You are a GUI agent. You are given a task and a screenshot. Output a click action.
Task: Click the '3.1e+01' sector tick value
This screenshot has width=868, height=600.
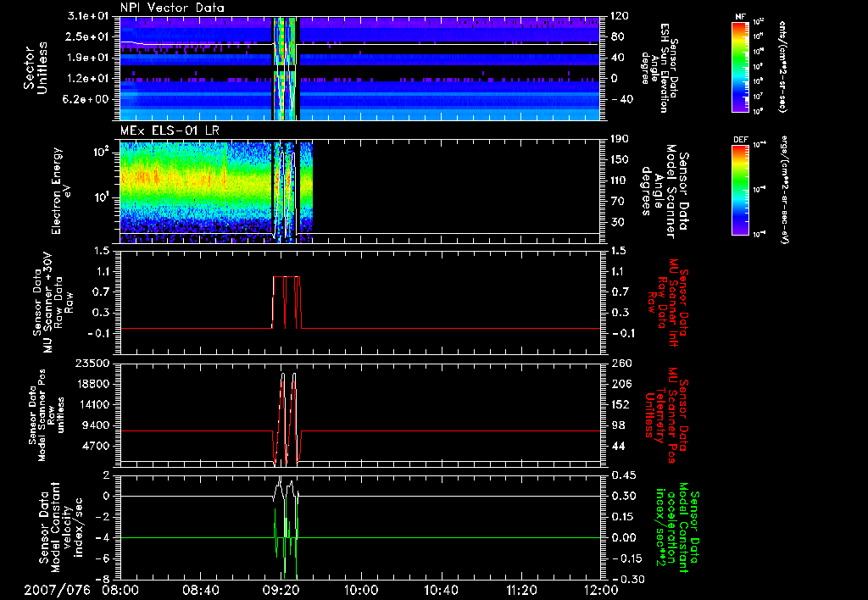(x=88, y=16)
